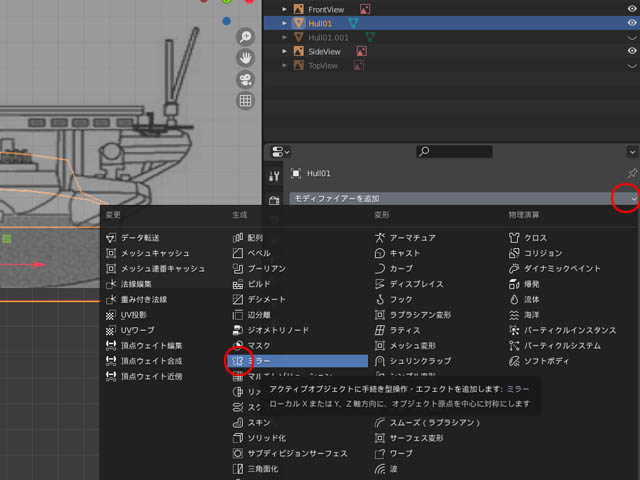This screenshot has height=480, width=640.
Task: Choose the ワープ modifier
Action: click(393, 453)
